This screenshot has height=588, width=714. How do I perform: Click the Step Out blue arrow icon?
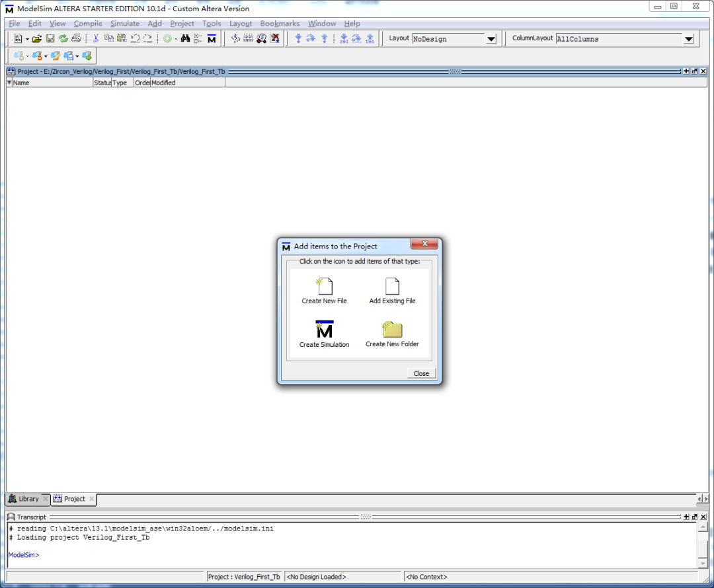tap(324, 39)
